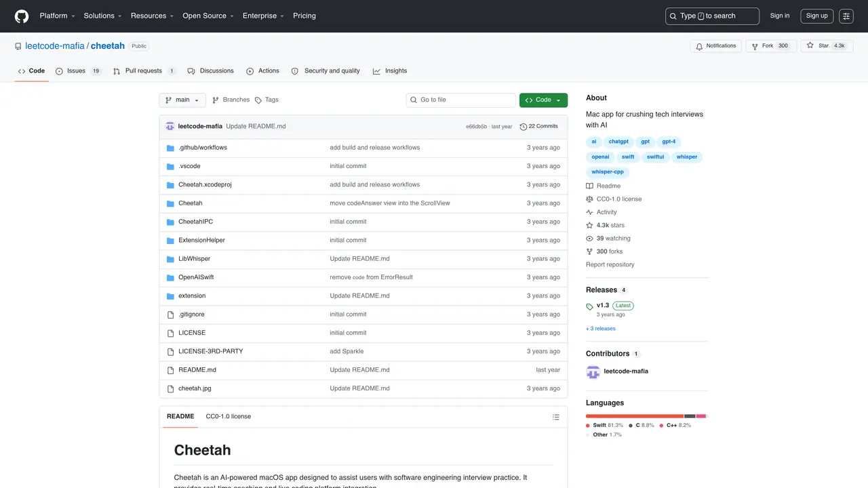Viewport: 868px width, 488px height.
Task: Click the swiftui topic tag
Action: click(655, 157)
